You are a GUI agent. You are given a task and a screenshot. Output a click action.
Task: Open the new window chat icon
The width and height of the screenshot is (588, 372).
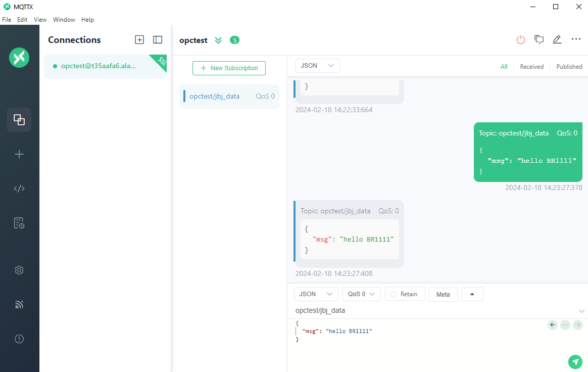coord(539,40)
